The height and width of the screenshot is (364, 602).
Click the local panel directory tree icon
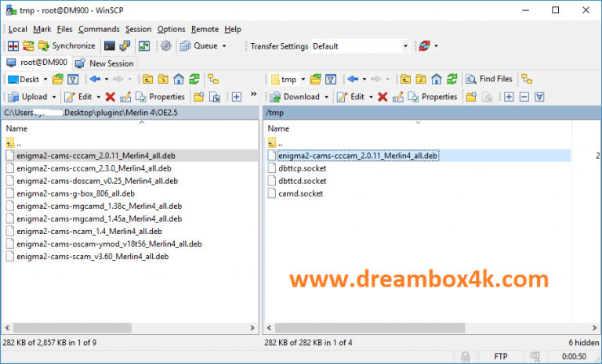(213, 79)
